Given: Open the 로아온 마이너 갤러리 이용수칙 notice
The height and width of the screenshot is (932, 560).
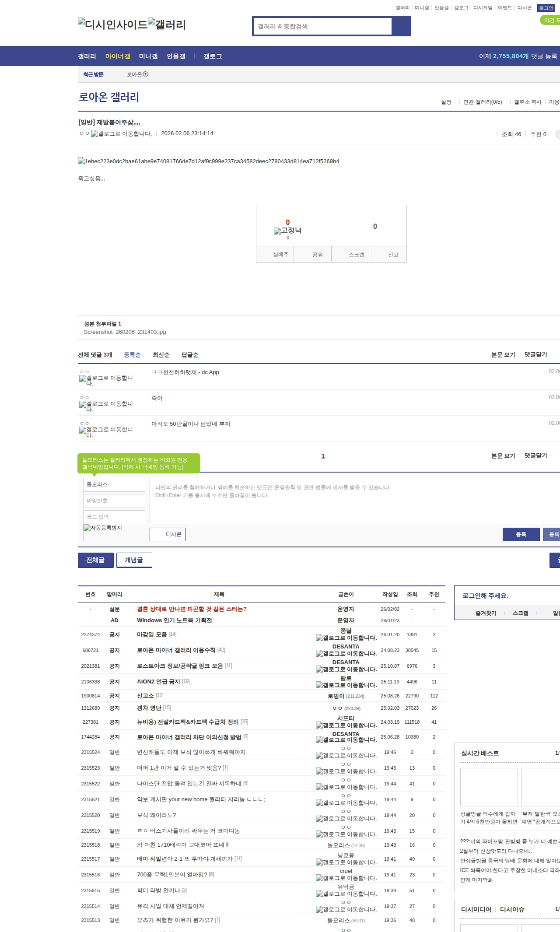Looking at the screenshot, I should click(x=176, y=650).
